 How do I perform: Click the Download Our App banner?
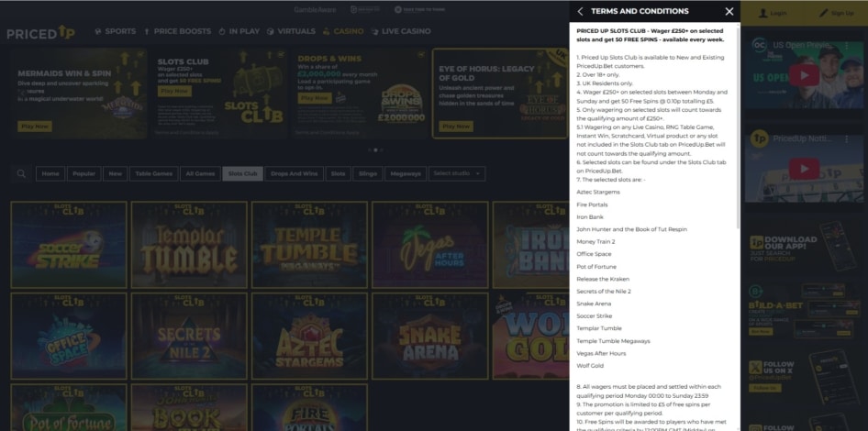804,246
